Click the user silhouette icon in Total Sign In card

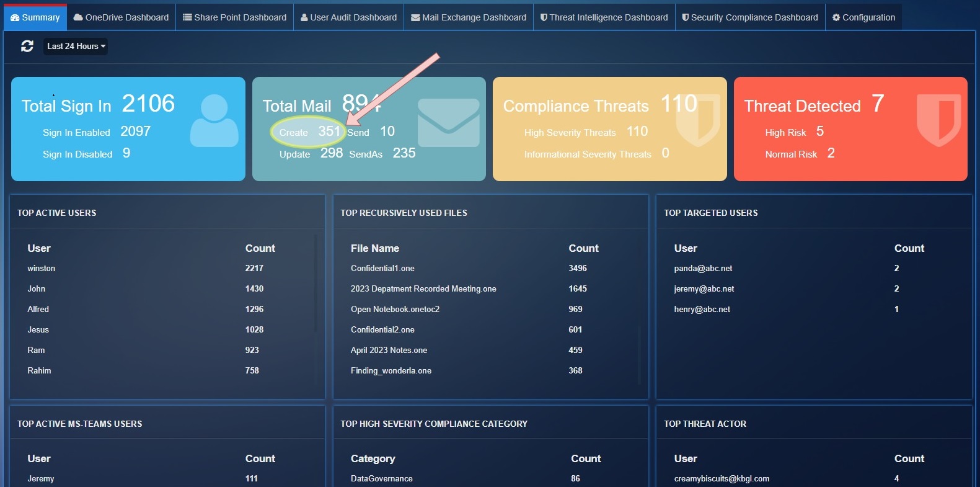click(x=214, y=120)
